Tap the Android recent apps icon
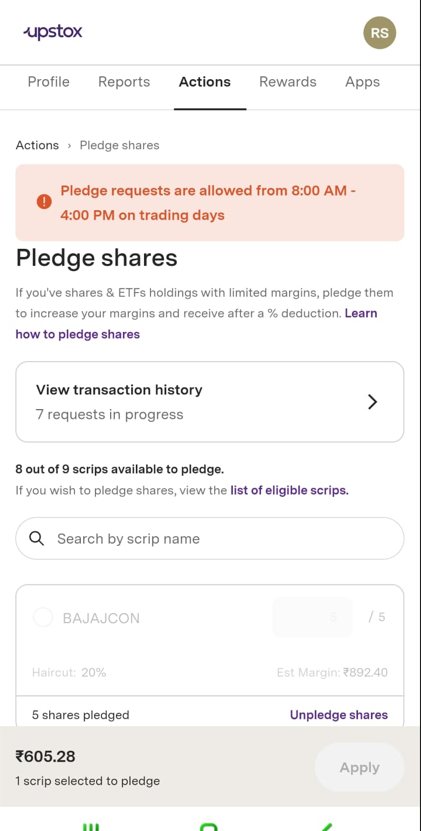 [90, 827]
